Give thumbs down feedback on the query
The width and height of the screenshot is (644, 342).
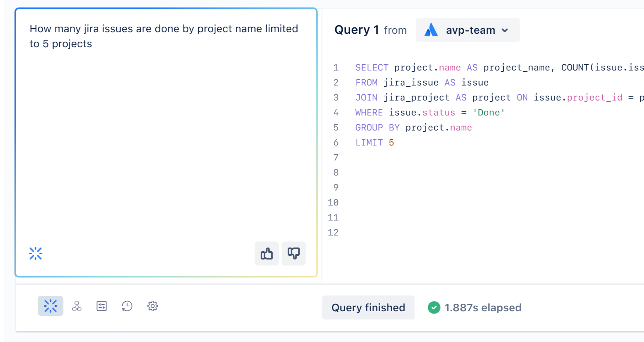(293, 253)
